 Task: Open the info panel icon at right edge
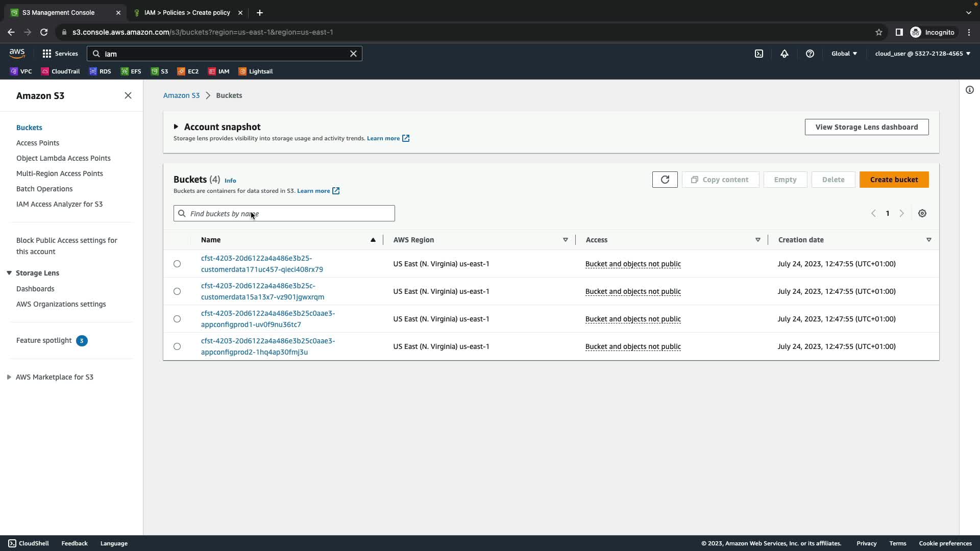click(969, 90)
